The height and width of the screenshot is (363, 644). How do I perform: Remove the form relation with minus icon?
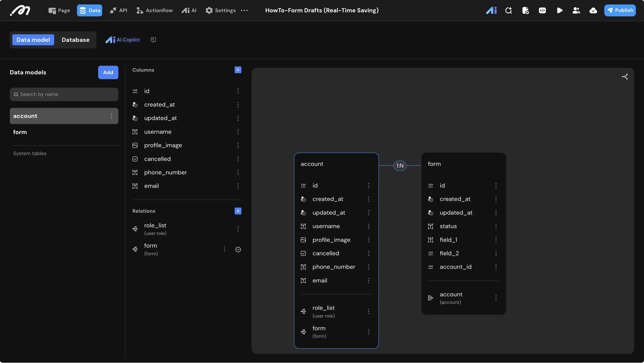click(x=238, y=249)
